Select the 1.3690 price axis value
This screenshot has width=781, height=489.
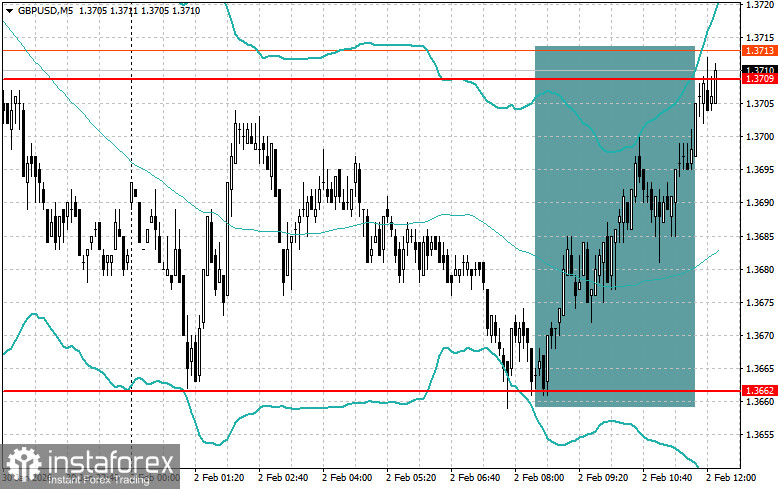[x=760, y=203]
